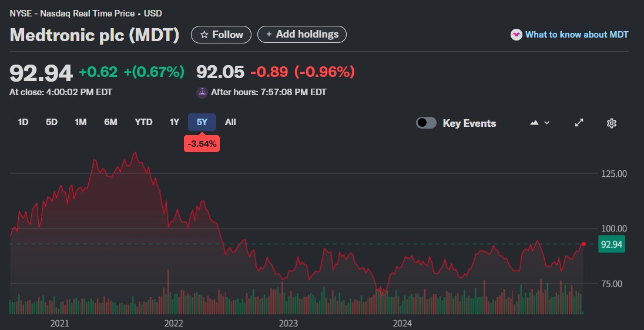
Task: Click the pink MDT insights icon
Action: pos(516,35)
